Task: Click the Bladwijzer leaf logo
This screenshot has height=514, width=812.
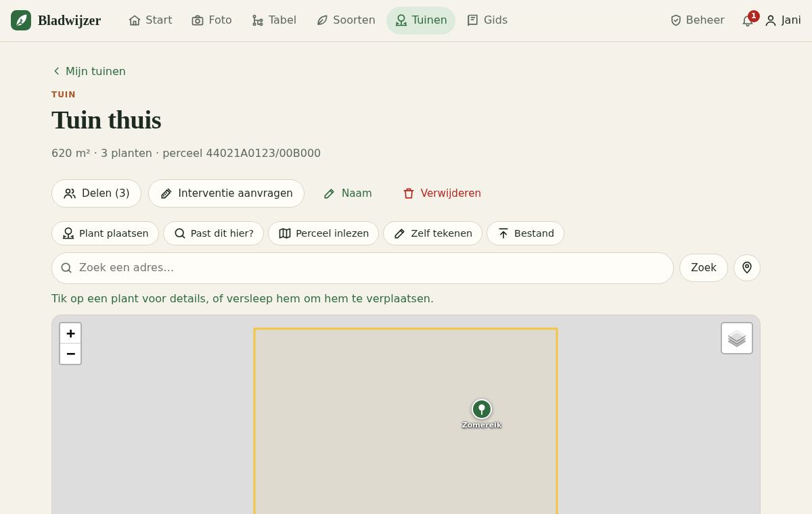Action: point(21,20)
